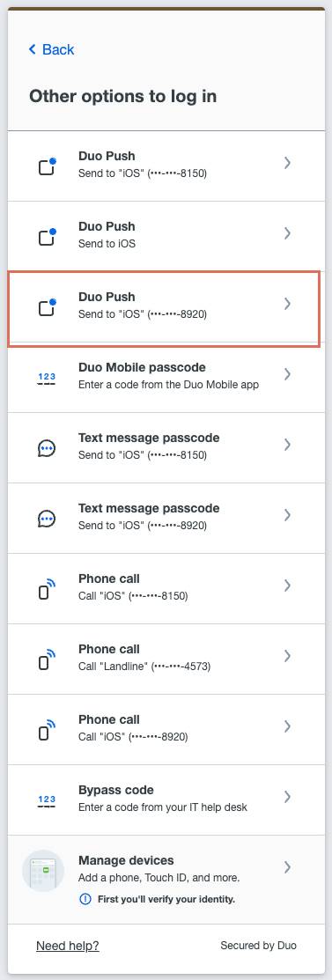Click the phone call icon for Landline 4573
332x980 pixels.
47,659
